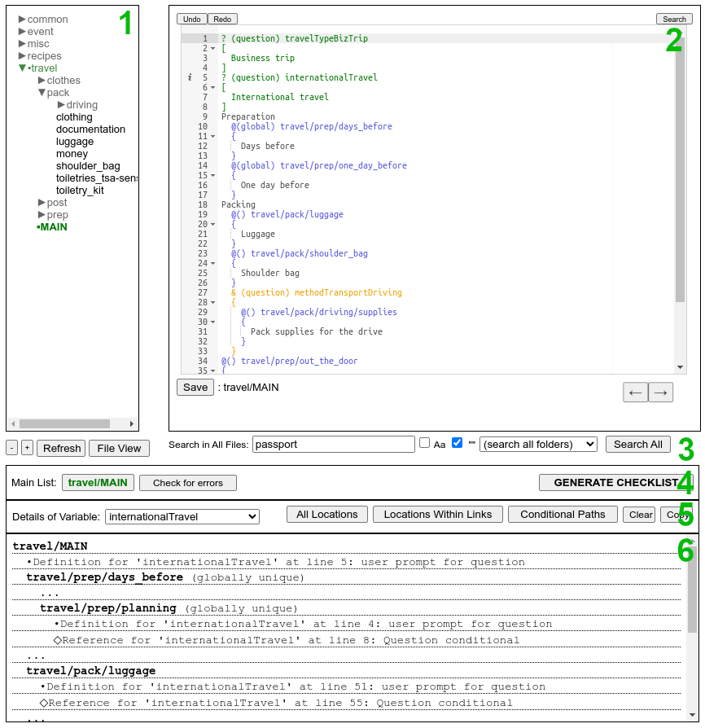Click the Redo button
Viewport: 705px width, 728px height.
click(x=222, y=19)
